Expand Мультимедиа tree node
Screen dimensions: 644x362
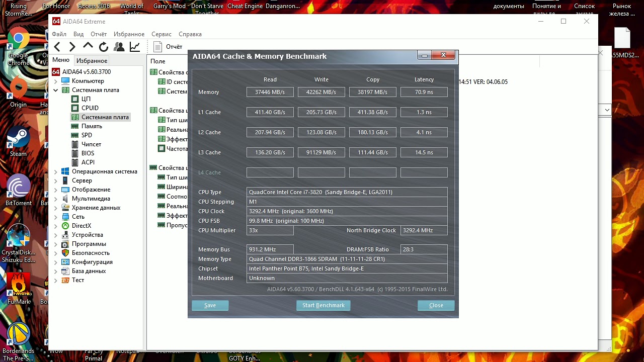pos(56,199)
